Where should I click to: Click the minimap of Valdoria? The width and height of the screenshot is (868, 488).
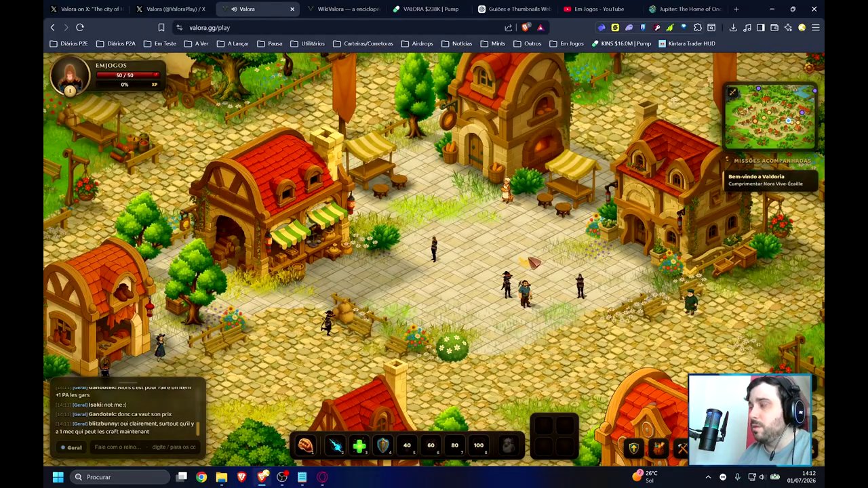coord(770,117)
